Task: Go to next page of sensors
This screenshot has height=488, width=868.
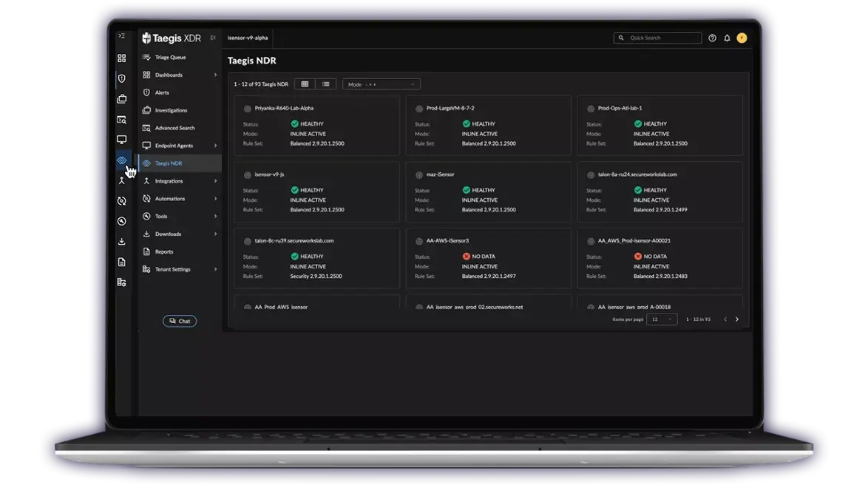Action: [x=737, y=319]
